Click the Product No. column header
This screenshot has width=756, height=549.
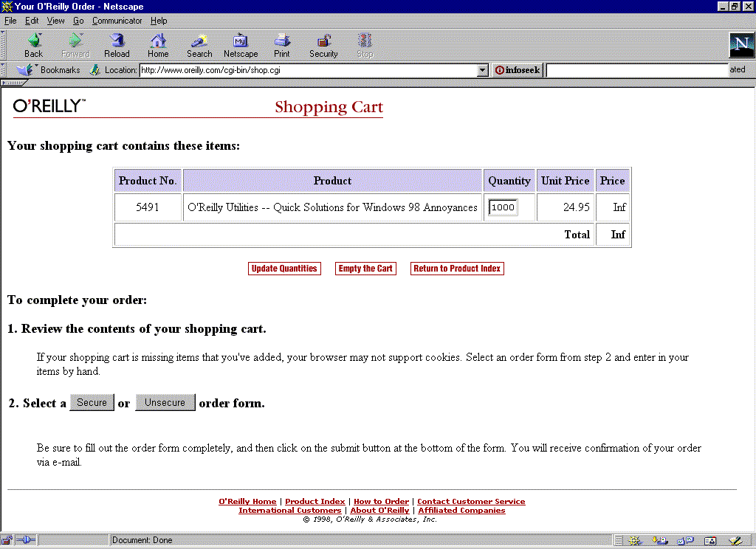148,181
